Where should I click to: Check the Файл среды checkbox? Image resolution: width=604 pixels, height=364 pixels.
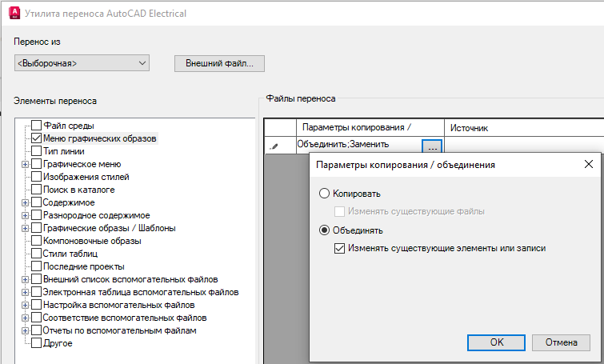pyautogui.click(x=36, y=125)
